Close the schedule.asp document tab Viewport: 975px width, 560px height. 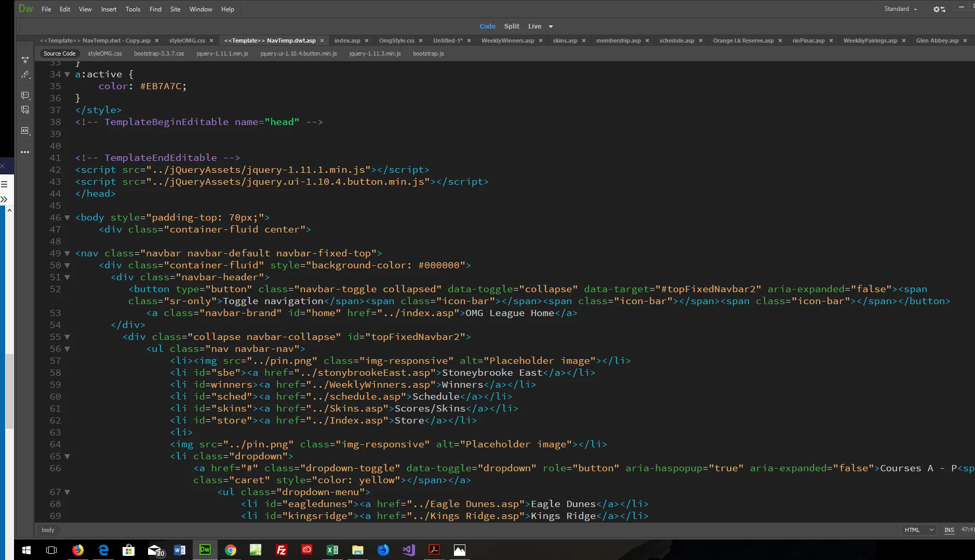point(701,40)
